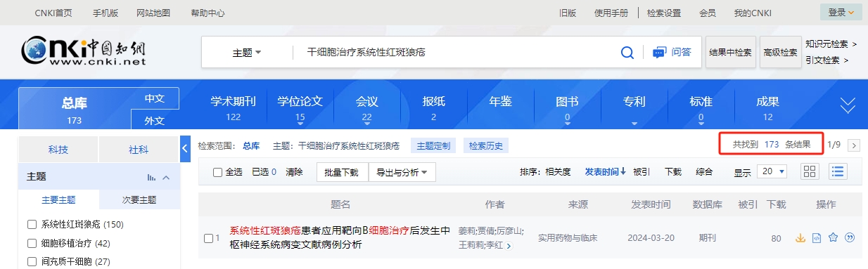Viewport: 868px width, 269px height.
Task: Check the 间充质干细胞 (27) filter
Action: coord(32,262)
